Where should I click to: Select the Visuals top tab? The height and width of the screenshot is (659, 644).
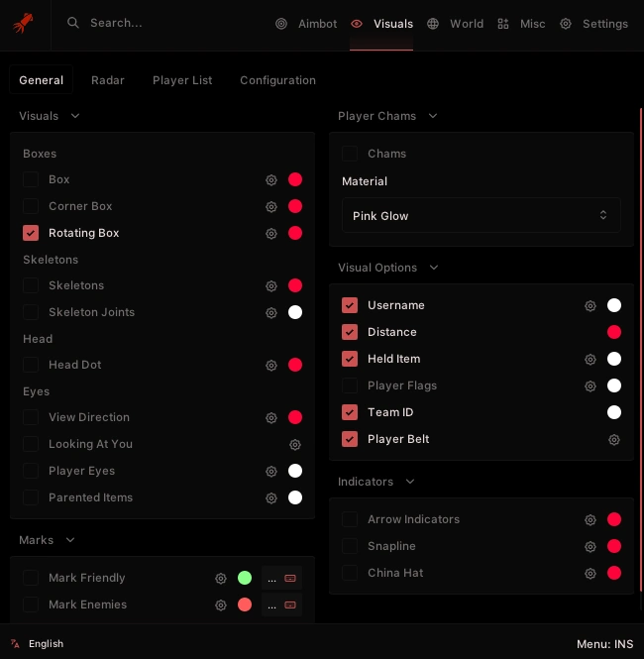click(381, 24)
